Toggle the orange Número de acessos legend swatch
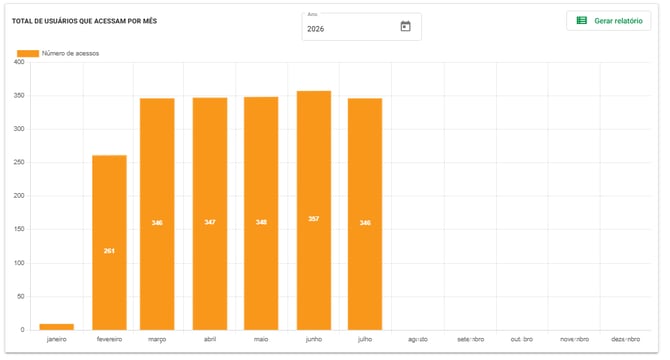Screen dimensions: 670x360 click(28, 53)
